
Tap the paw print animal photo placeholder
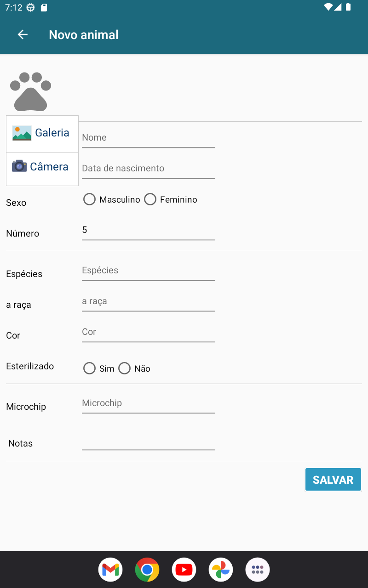pyautogui.click(x=30, y=91)
